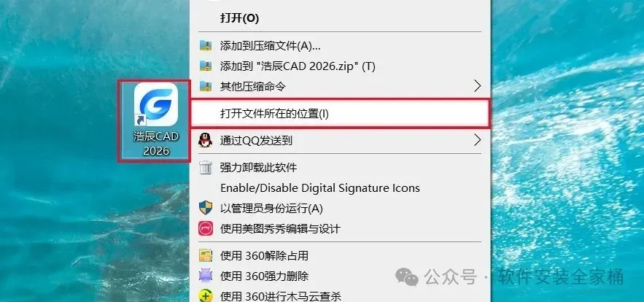644x302 pixels.
Task: Click the archive icon next to 其他压缩命令
Action: (206, 86)
